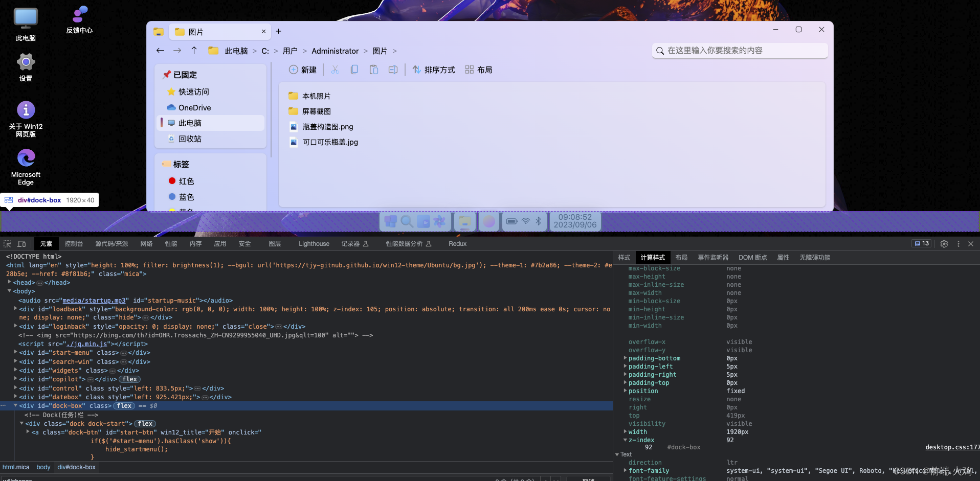The height and width of the screenshot is (481, 980).
Task: Open the widgets icon in the dock
Action: 423,221
